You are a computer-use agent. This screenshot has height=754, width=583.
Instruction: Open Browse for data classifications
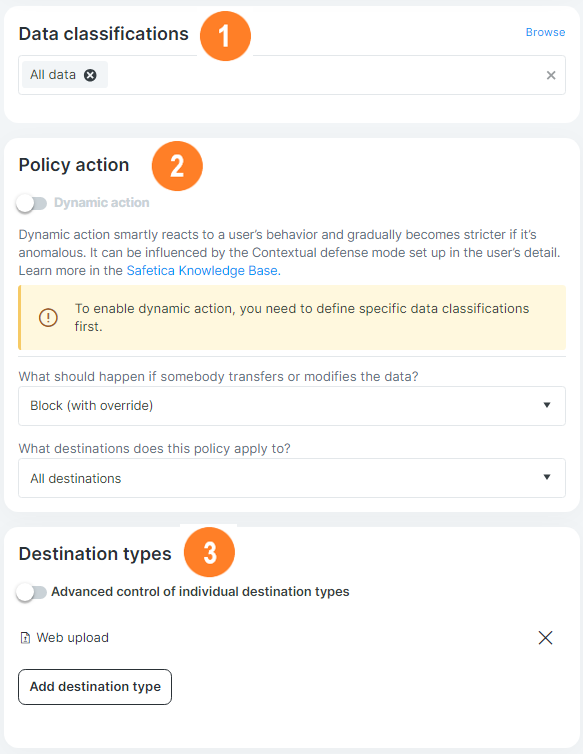click(x=545, y=32)
